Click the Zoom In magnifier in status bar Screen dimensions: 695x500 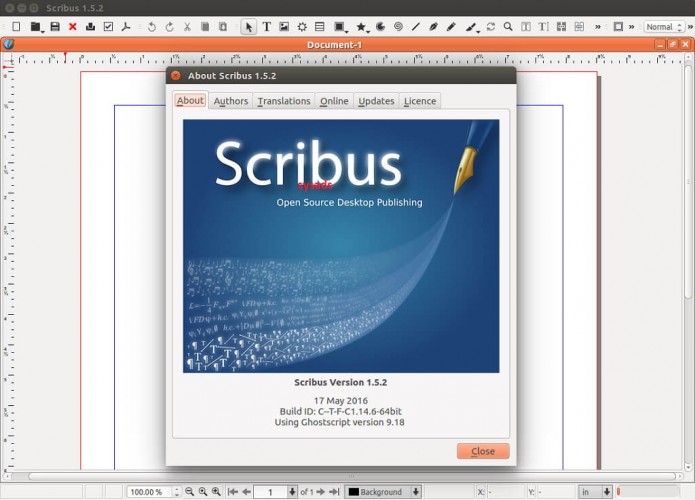pos(216,492)
